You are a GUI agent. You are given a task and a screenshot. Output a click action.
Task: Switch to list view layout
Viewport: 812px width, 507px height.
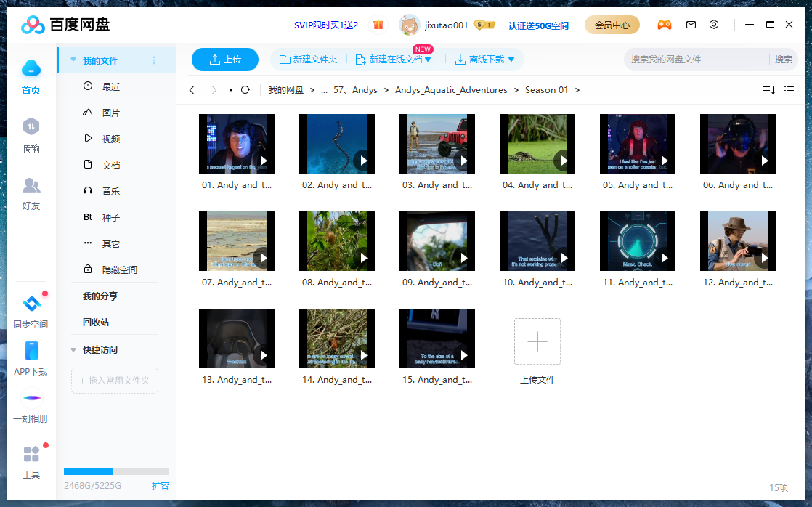pyautogui.click(x=789, y=90)
